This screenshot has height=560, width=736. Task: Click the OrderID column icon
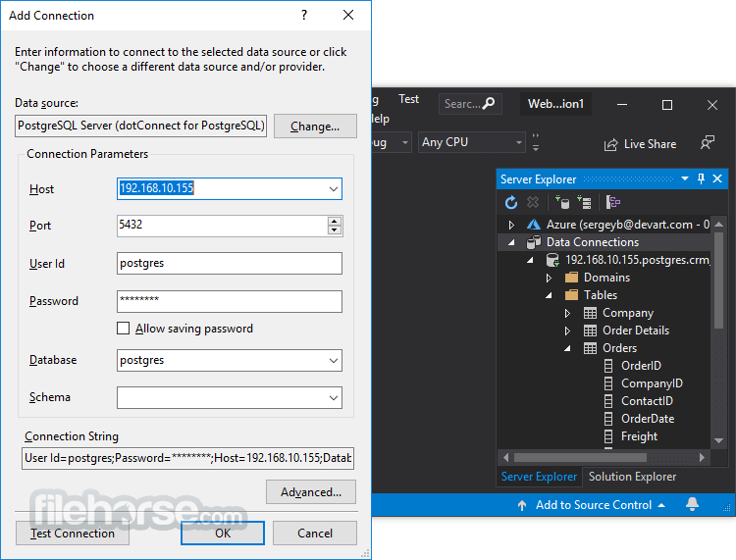(608, 366)
